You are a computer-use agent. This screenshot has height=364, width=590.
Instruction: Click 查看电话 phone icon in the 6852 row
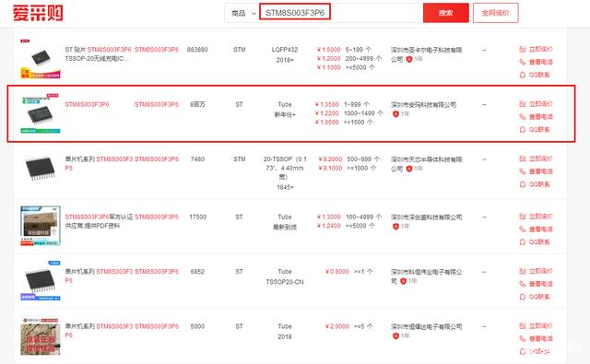tap(523, 284)
